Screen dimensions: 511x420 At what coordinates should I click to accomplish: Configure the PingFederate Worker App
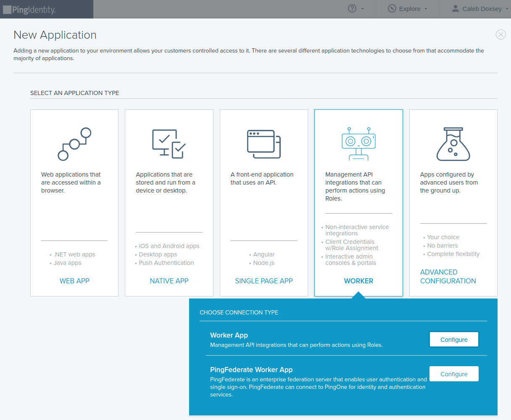[x=454, y=374]
